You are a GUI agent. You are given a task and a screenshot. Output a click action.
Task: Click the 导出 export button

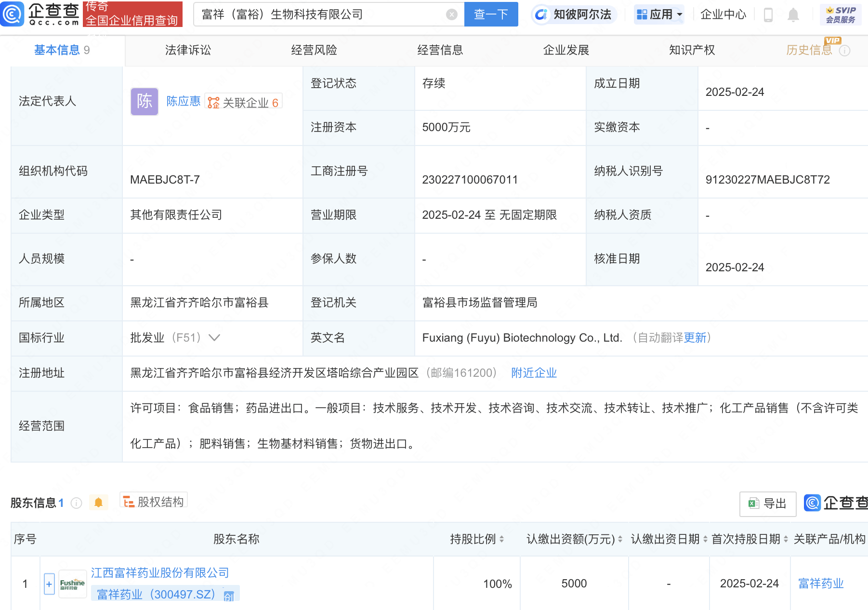tap(768, 504)
